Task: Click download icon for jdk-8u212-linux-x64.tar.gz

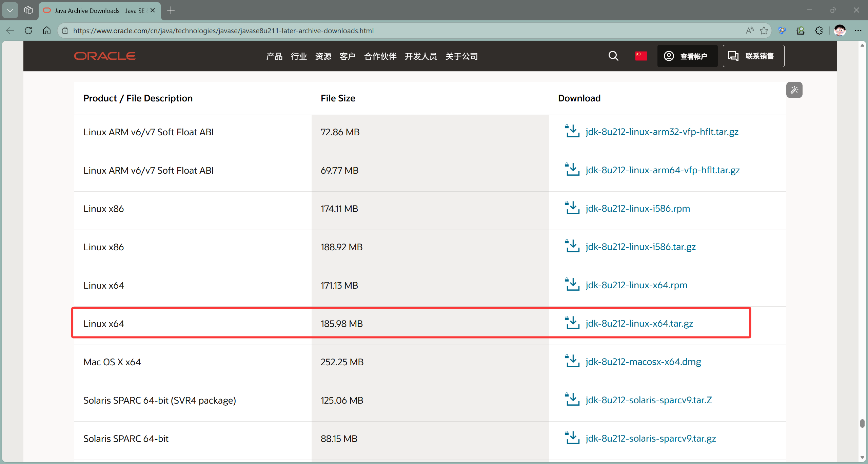Action: click(x=572, y=323)
